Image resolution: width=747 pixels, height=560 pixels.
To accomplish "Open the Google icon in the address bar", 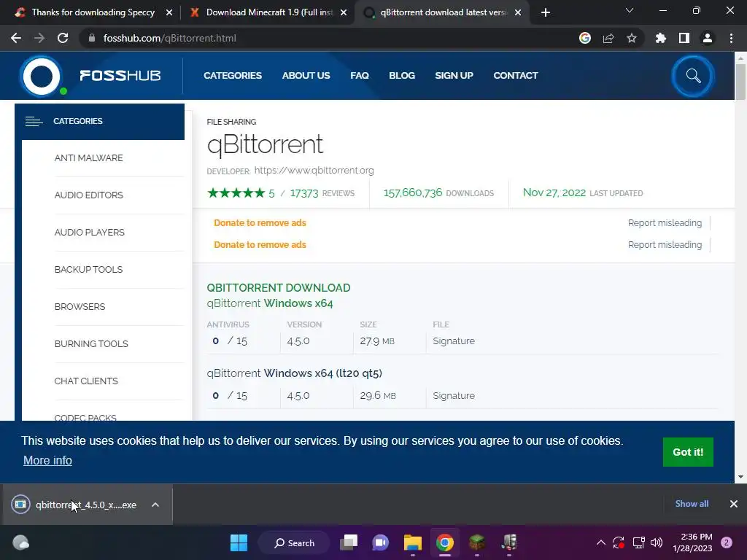I will [x=585, y=38].
